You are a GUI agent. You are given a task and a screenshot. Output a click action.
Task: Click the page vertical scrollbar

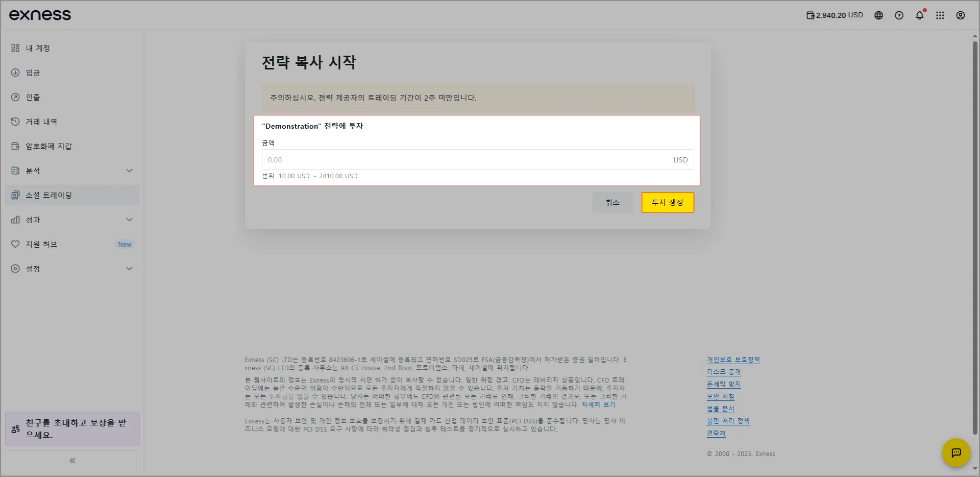pos(975,235)
